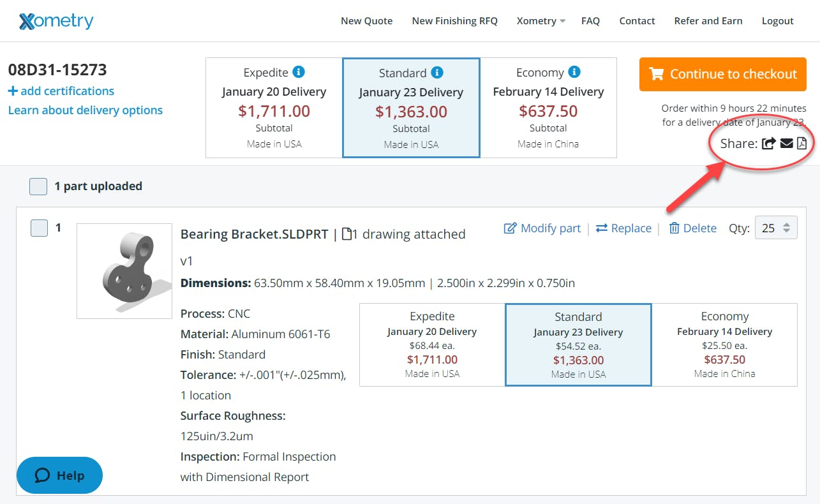Screen dimensions: 820x504
Task: Select Economy February 14 delivery option at top
Action: pos(548,108)
